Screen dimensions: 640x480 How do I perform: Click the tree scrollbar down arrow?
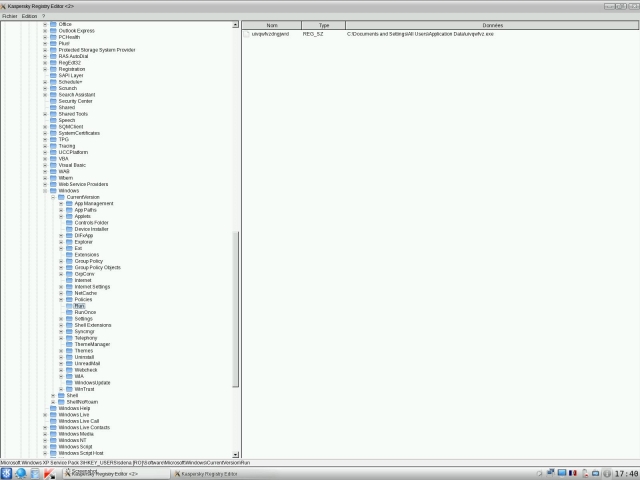[x=236, y=455]
